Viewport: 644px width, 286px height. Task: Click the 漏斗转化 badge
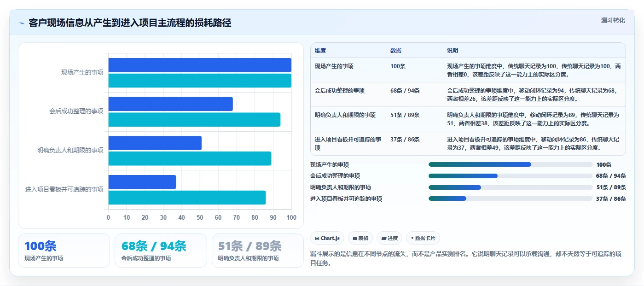613,20
